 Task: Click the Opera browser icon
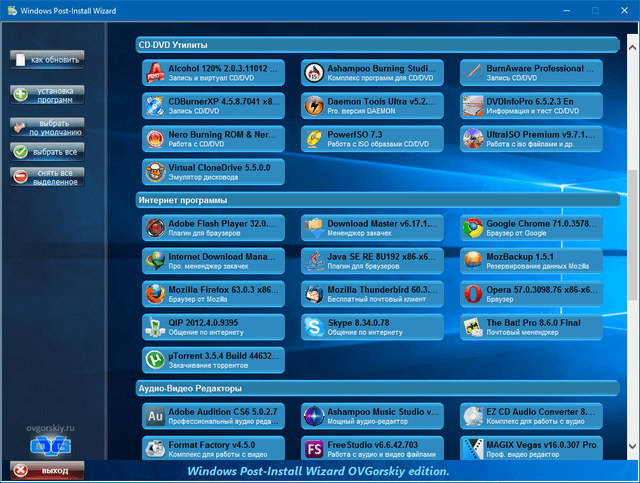click(473, 294)
